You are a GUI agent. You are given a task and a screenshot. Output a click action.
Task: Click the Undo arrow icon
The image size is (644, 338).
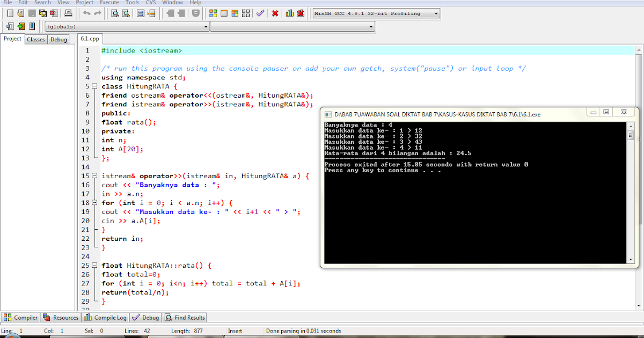tap(86, 13)
